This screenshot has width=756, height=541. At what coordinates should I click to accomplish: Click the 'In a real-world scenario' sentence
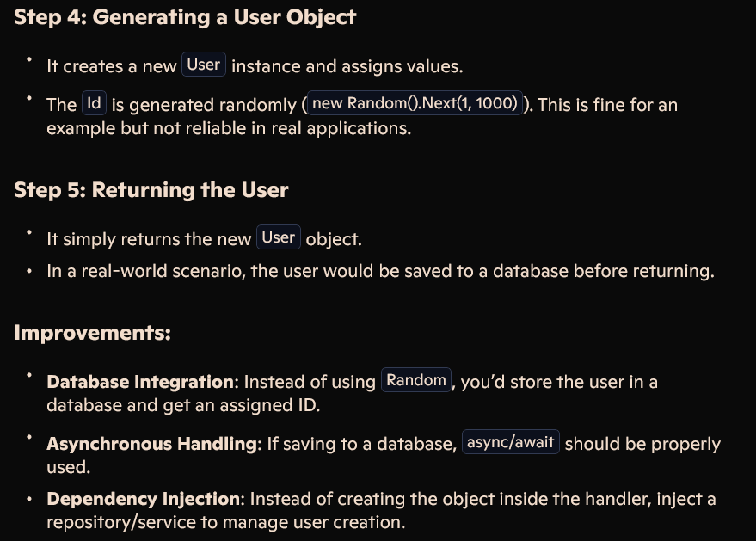380,271
